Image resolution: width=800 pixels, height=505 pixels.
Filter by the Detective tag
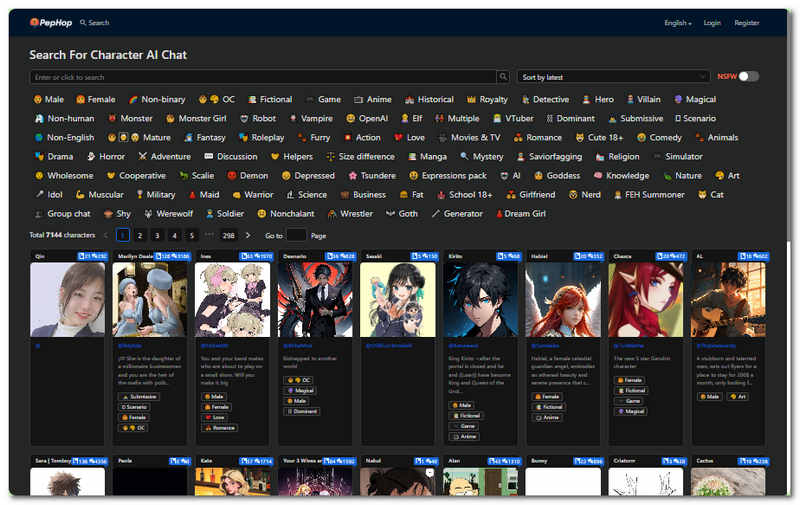[x=545, y=99]
